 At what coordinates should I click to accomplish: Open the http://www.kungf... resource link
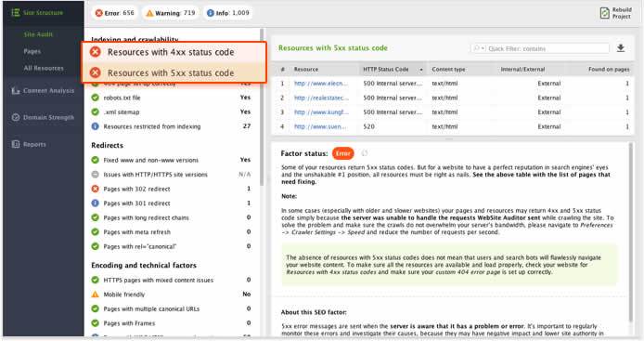point(321,112)
